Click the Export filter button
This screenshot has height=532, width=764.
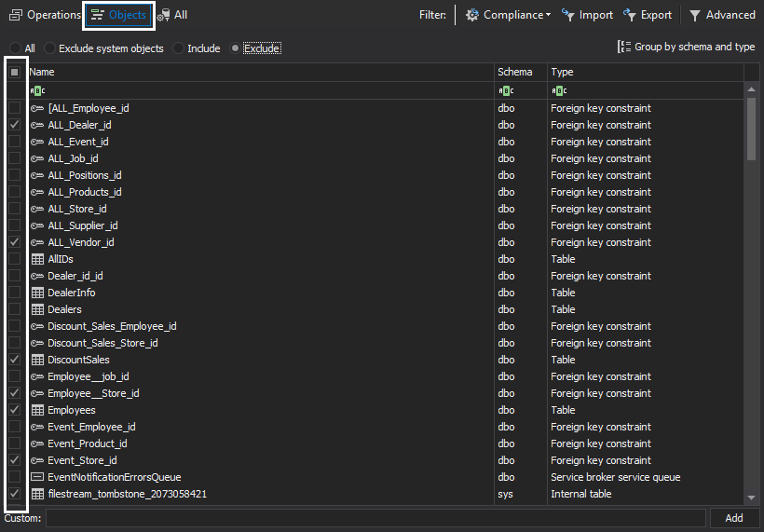pos(647,15)
